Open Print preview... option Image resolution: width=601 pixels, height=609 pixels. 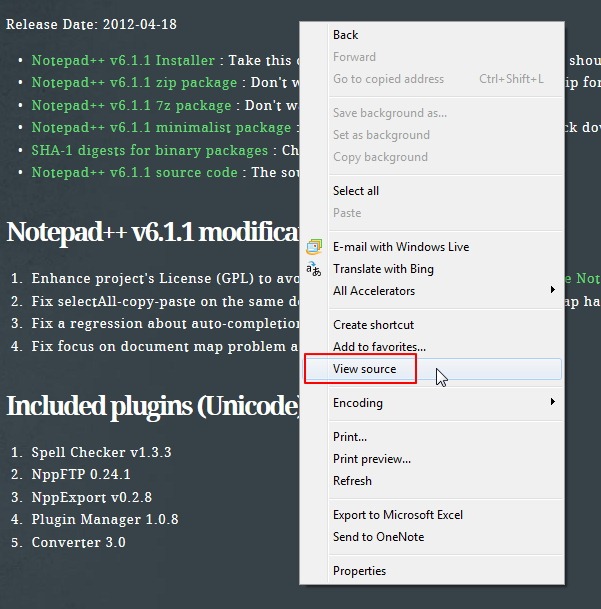(x=372, y=459)
